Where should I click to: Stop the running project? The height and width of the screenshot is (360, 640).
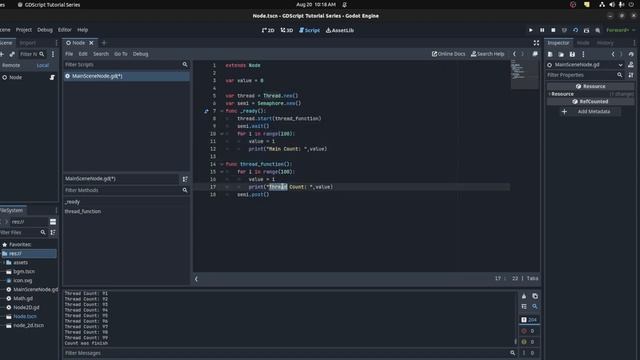553,30
